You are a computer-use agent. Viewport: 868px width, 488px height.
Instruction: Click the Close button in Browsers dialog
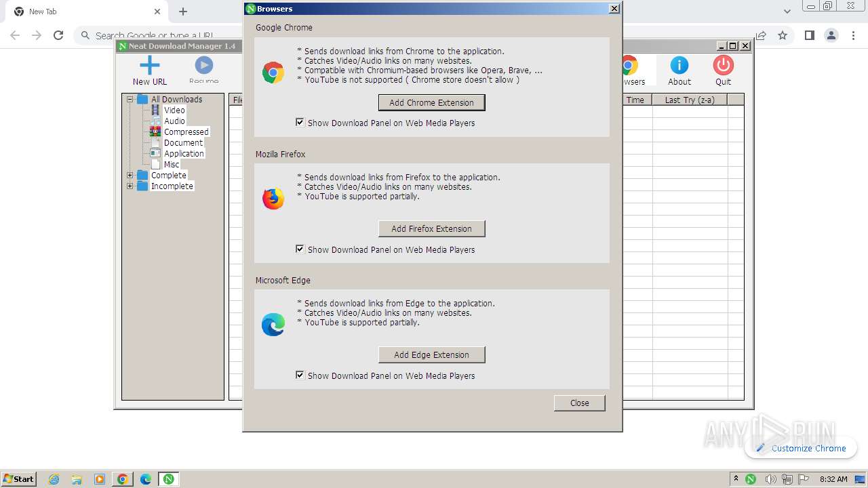pyautogui.click(x=579, y=403)
